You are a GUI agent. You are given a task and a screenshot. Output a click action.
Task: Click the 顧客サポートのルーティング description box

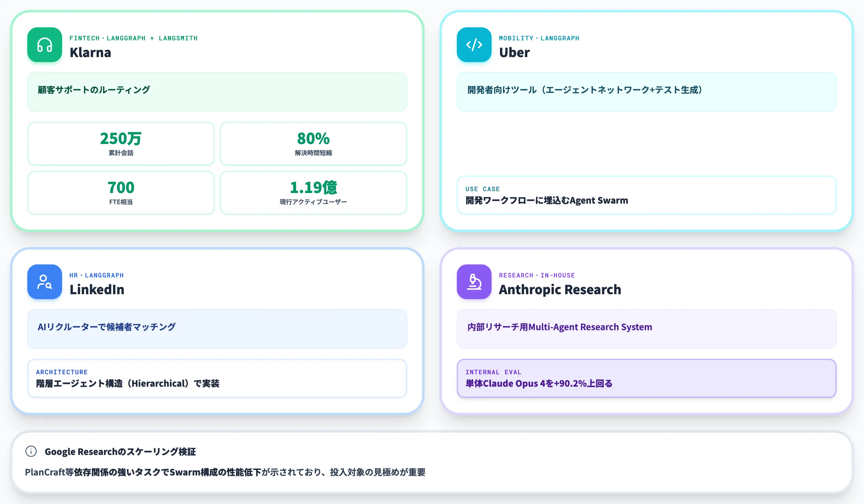click(x=217, y=92)
